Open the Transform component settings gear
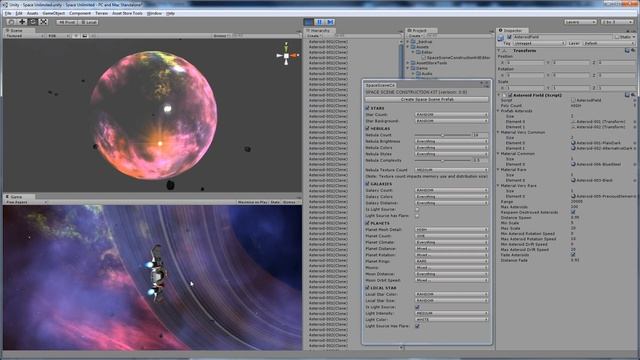The image size is (640, 360). tap(633, 51)
